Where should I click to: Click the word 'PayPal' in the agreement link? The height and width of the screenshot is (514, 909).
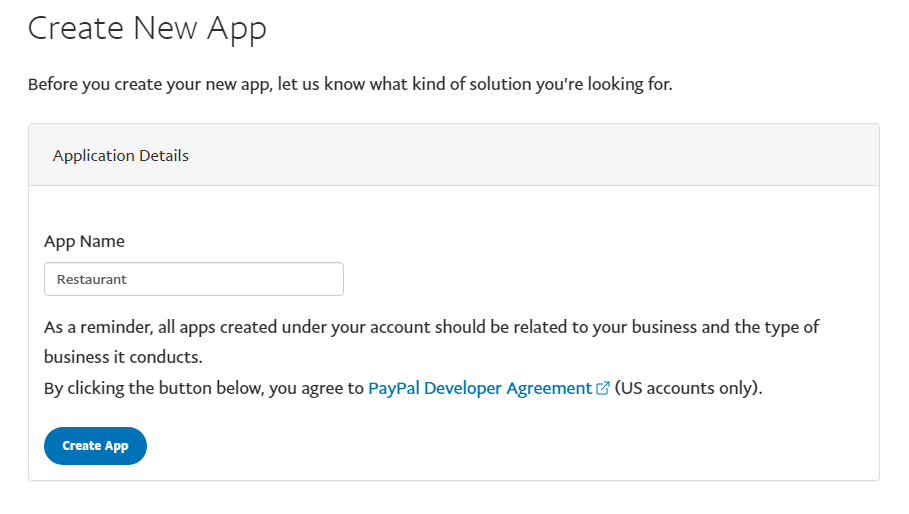[x=394, y=388]
